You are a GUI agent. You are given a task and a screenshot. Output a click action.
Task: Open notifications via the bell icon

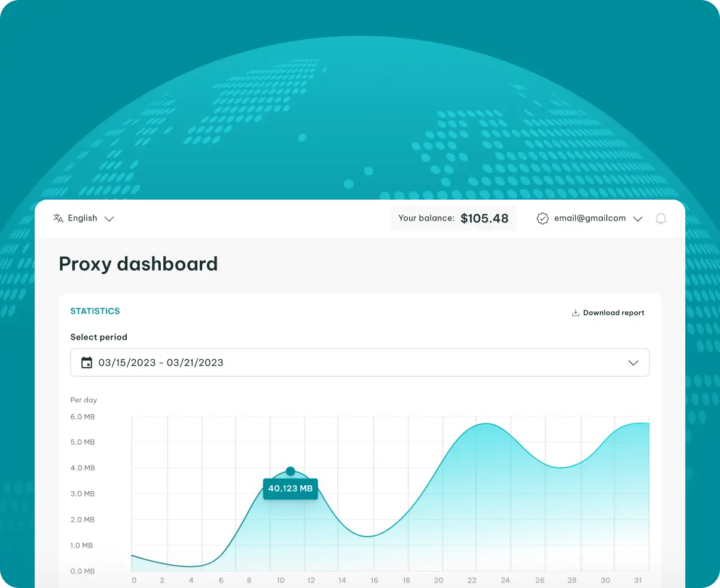[661, 218]
